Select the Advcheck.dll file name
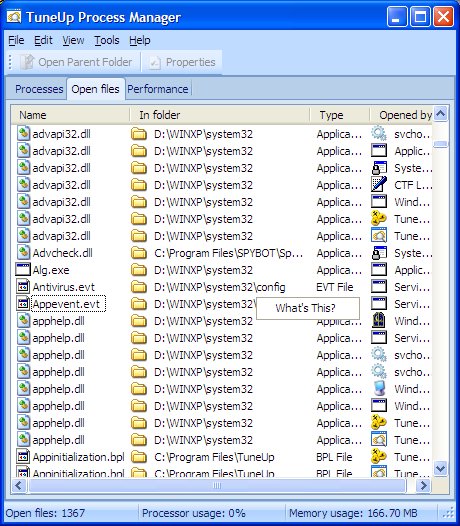460x526 pixels. (62, 253)
